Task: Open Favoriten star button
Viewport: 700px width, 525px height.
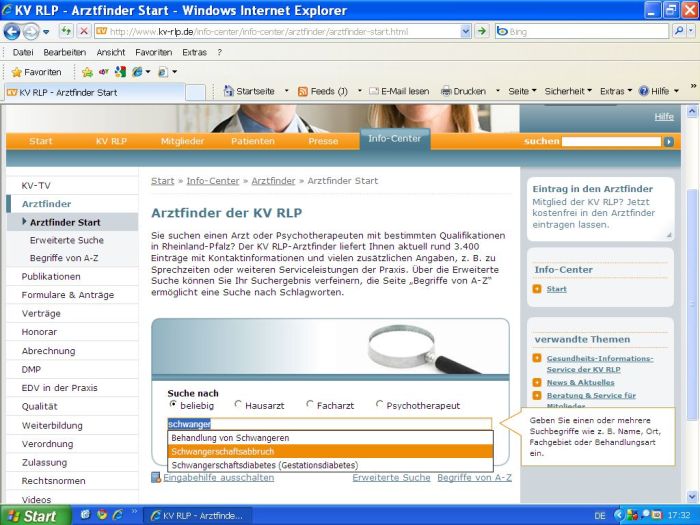Action: [x=37, y=72]
